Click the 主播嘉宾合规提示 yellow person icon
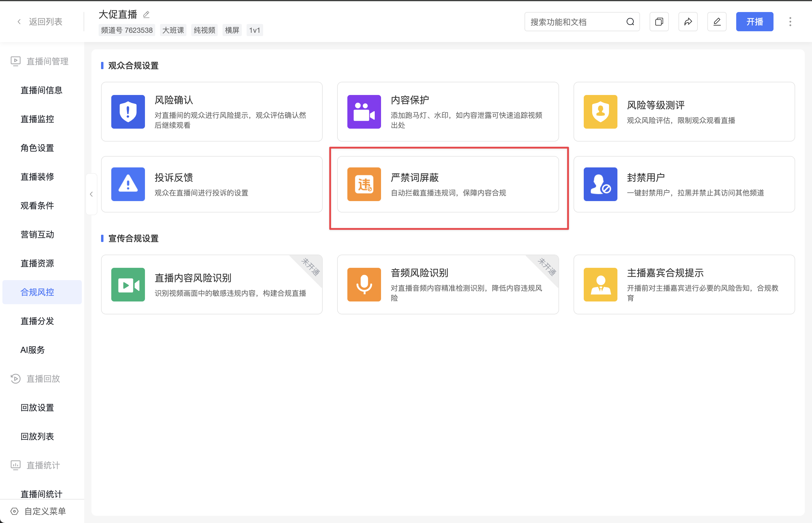The image size is (812, 523). coord(600,285)
